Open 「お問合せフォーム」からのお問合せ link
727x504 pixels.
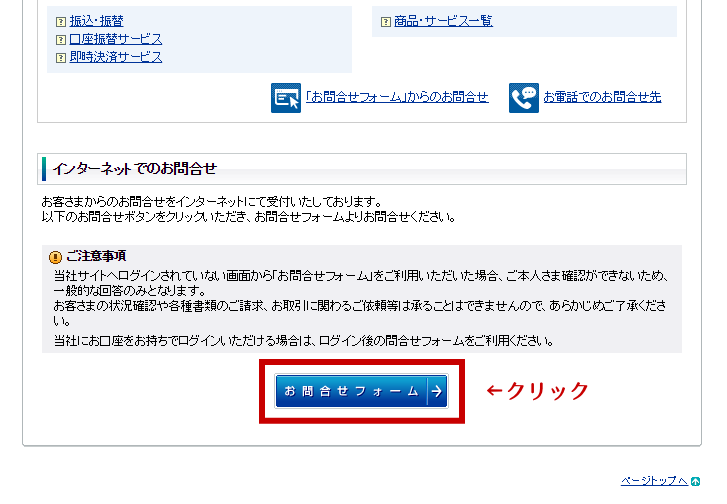[x=397, y=97]
